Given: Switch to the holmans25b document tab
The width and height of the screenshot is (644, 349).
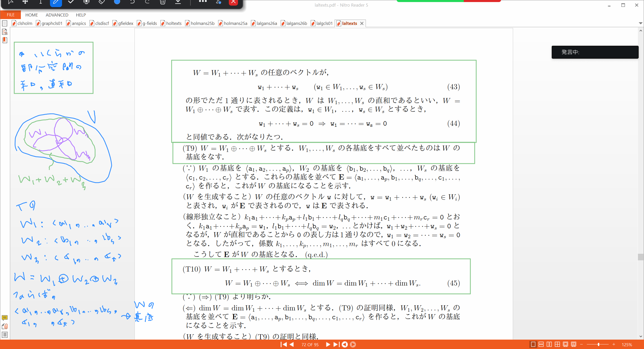Looking at the screenshot, I should pos(200,23).
